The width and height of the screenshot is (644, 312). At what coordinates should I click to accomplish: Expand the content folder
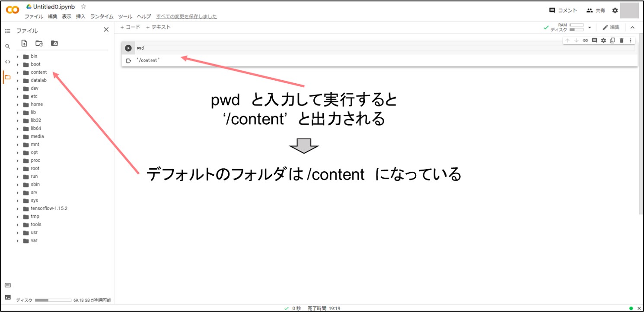[18, 72]
